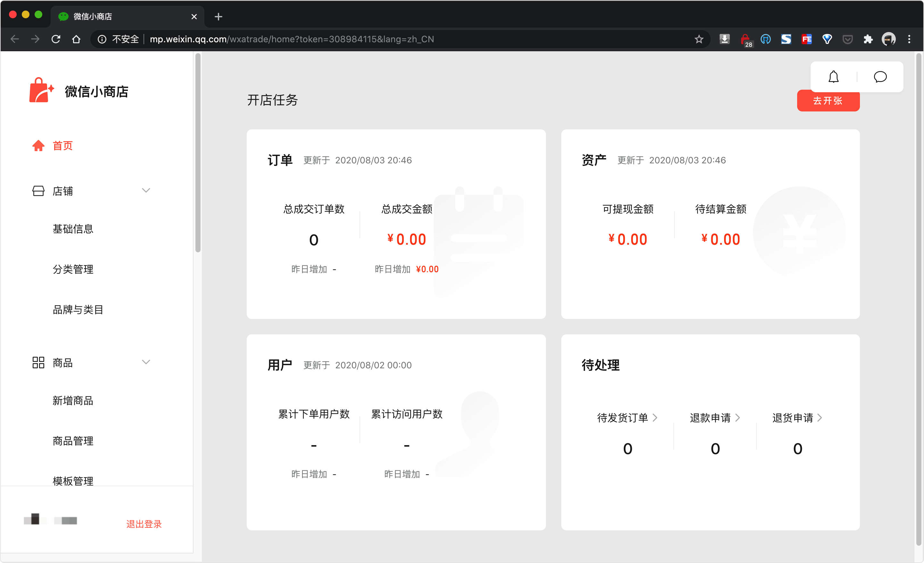Viewport: 924px width, 563px height.
Task: Click the browser home icon
Action: pos(76,39)
